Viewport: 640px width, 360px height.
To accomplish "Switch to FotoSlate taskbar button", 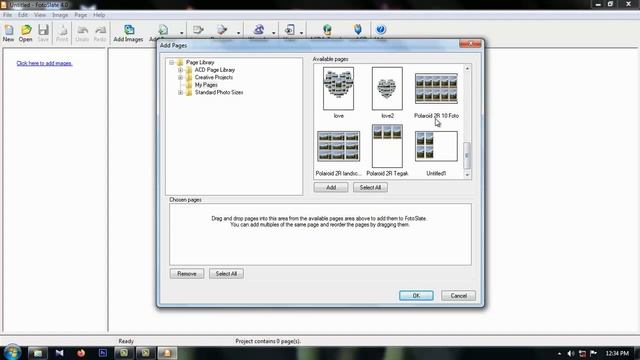I will 167,353.
